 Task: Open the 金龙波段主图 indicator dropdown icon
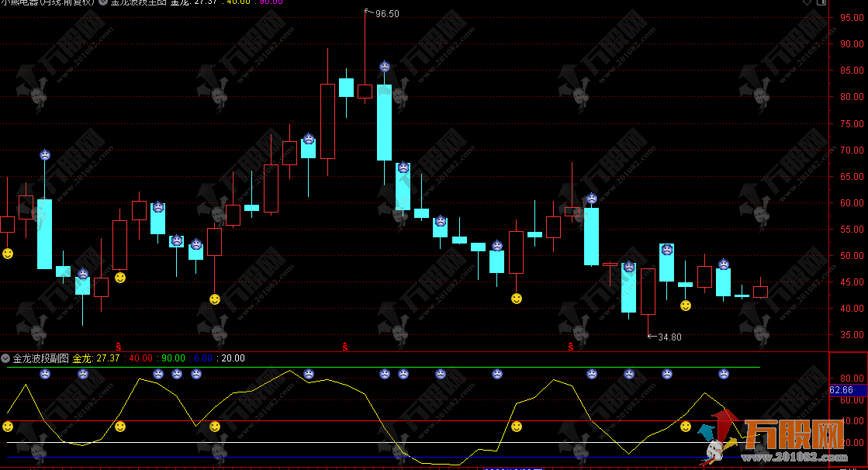coord(103,2)
